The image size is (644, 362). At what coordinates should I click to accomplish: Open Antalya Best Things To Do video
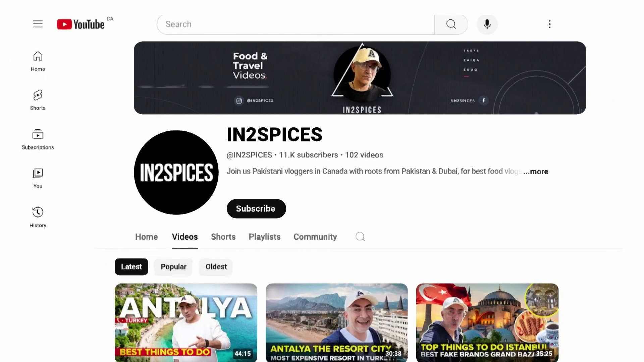click(x=186, y=322)
